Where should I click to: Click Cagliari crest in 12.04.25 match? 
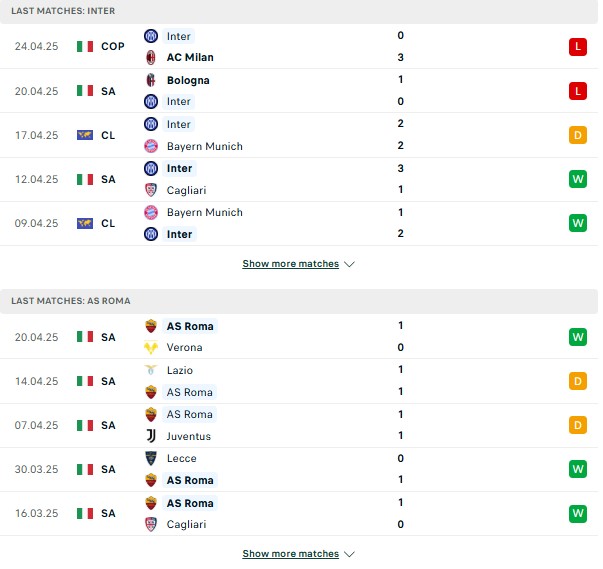click(x=151, y=190)
